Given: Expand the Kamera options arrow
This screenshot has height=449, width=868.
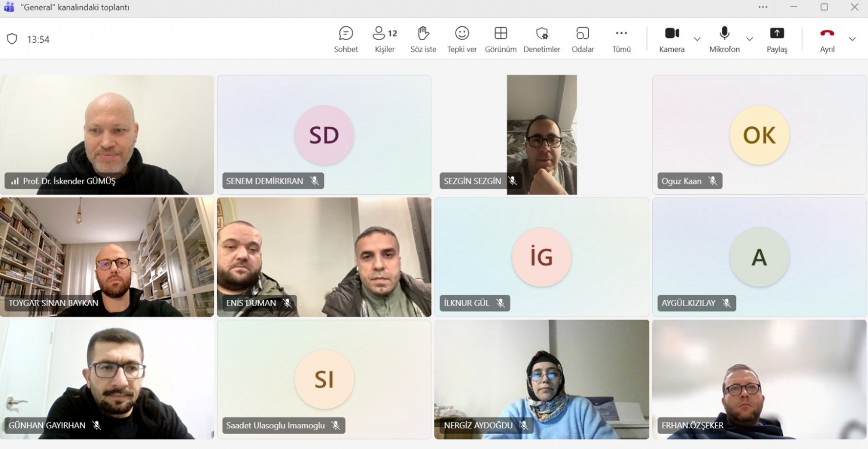Looking at the screenshot, I should point(697,39).
